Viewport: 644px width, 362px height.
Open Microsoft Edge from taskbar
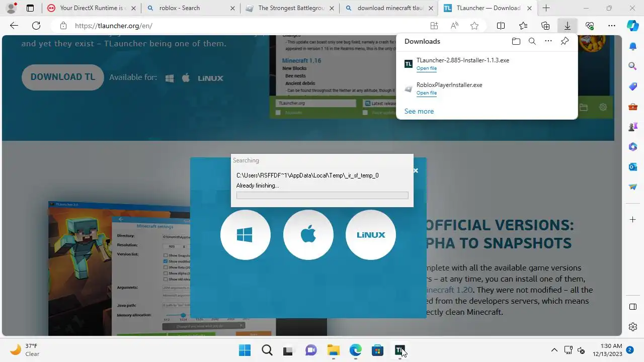pyautogui.click(x=355, y=350)
